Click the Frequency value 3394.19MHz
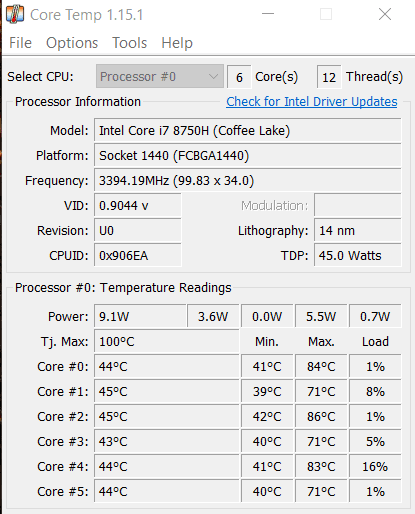 tap(248, 181)
